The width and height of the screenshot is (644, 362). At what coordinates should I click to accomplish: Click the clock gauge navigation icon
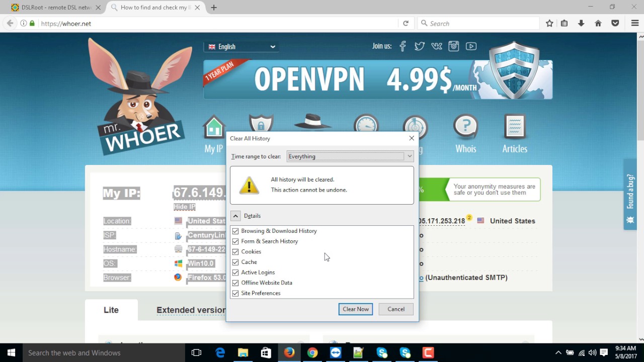coord(366,124)
